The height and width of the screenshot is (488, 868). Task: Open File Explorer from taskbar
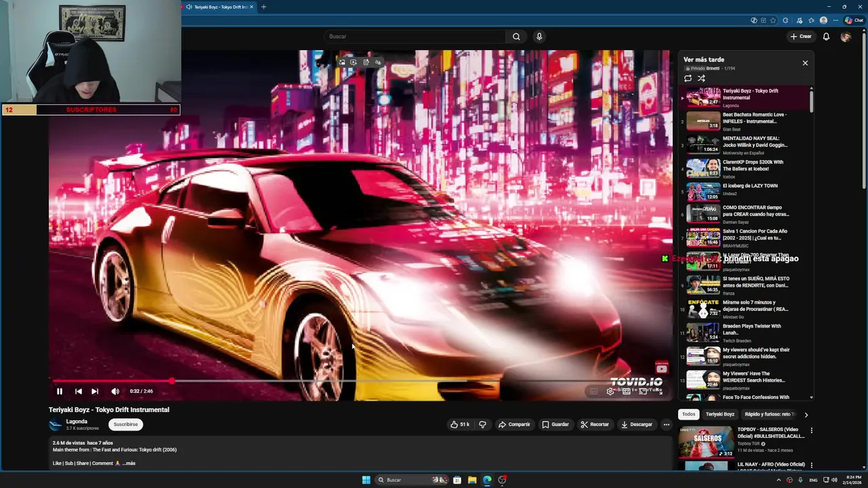[x=472, y=480]
